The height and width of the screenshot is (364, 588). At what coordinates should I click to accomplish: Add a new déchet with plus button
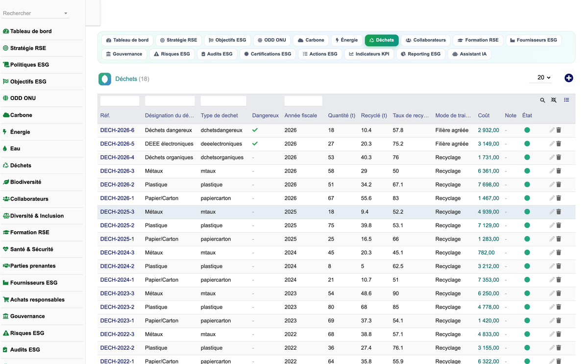tap(569, 78)
